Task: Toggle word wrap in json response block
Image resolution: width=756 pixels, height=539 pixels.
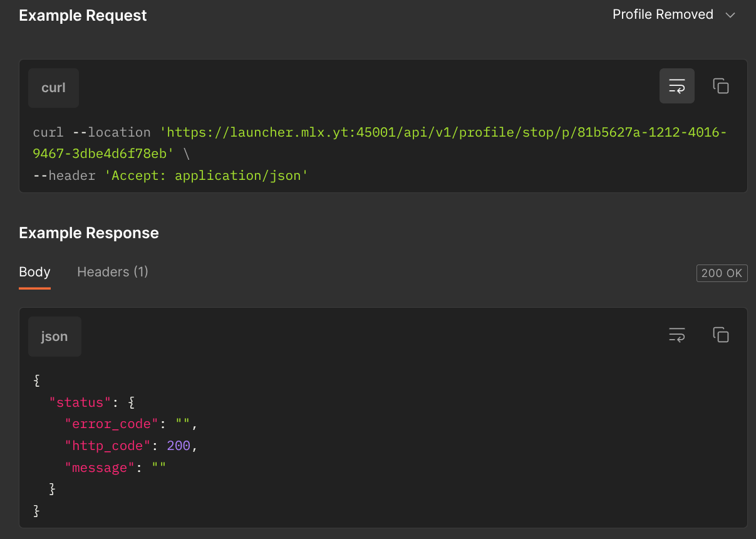Action: 677,335
